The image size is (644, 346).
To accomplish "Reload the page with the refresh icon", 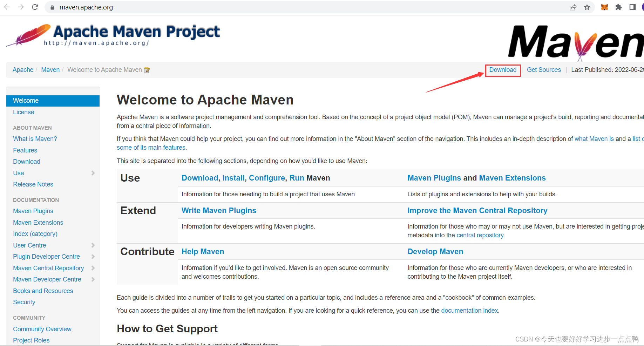I will pos(35,7).
